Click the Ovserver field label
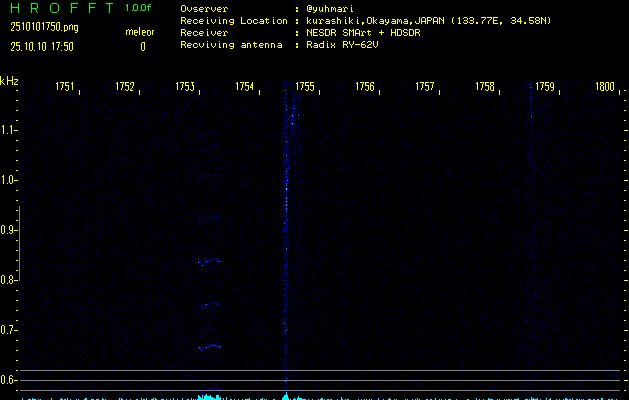629x400 pixels. click(204, 8)
